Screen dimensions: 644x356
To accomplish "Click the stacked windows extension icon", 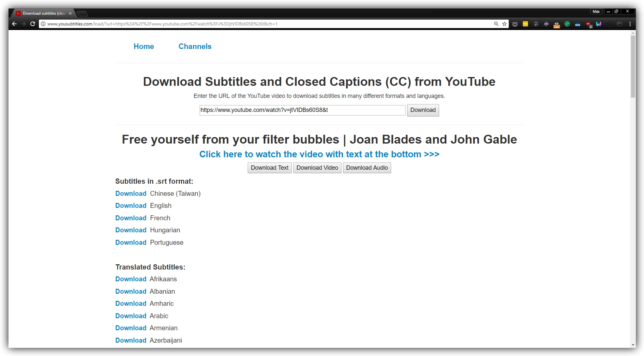I will point(619,24).
